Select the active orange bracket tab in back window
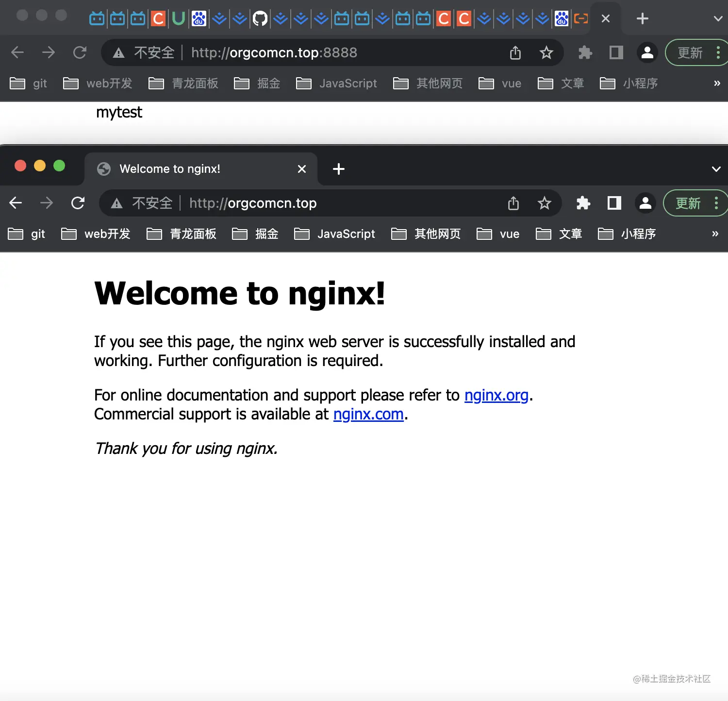Viewport: 728px width, 701px height. click(x=581, y=18)
